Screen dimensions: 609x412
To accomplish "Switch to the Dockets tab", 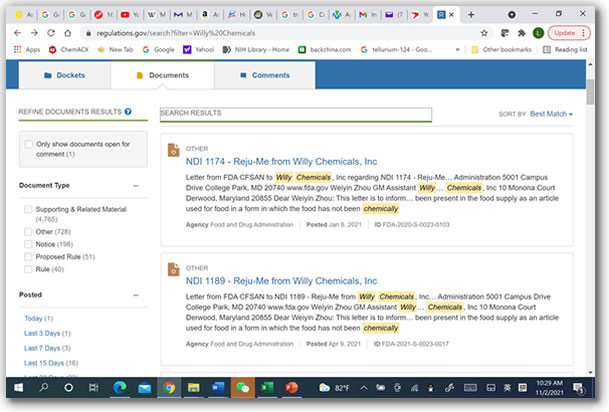I will coord(64,75).
